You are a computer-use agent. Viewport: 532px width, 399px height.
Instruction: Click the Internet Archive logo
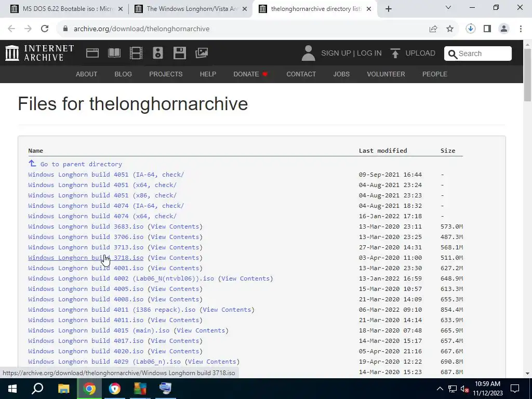[39, 54]
